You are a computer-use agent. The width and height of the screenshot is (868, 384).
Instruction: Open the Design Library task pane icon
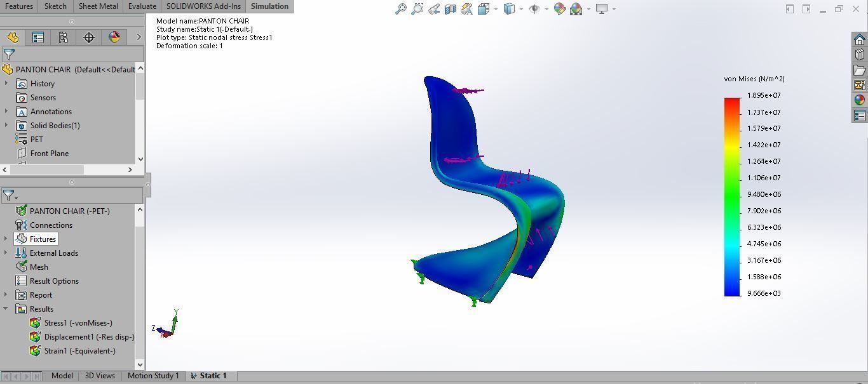click(860, 55)
